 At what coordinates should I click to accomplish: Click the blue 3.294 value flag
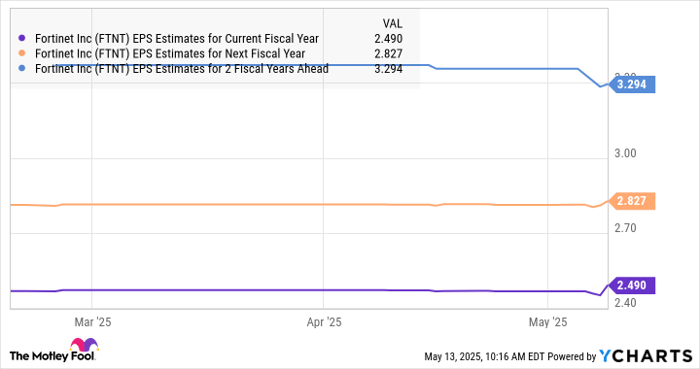coord(632,84)
